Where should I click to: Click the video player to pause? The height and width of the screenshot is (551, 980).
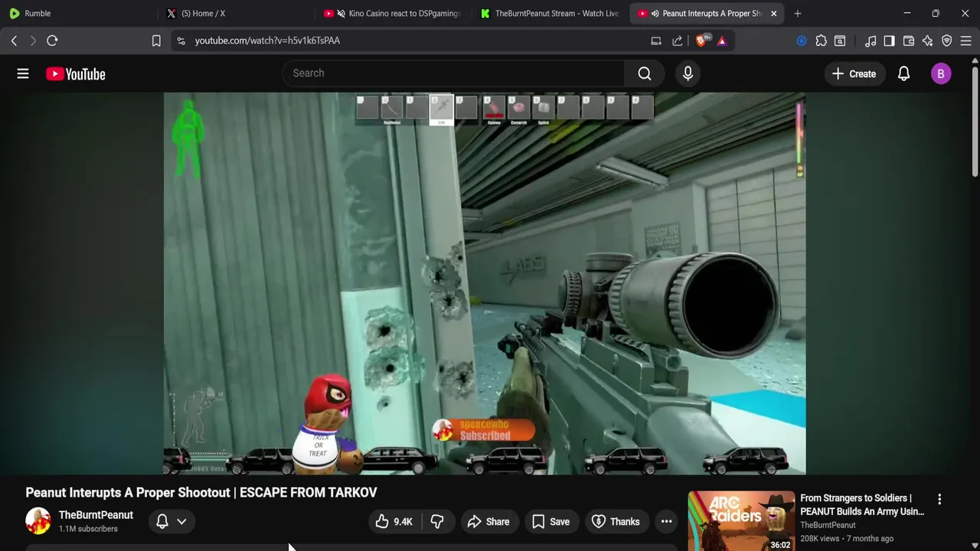(484, 283)
